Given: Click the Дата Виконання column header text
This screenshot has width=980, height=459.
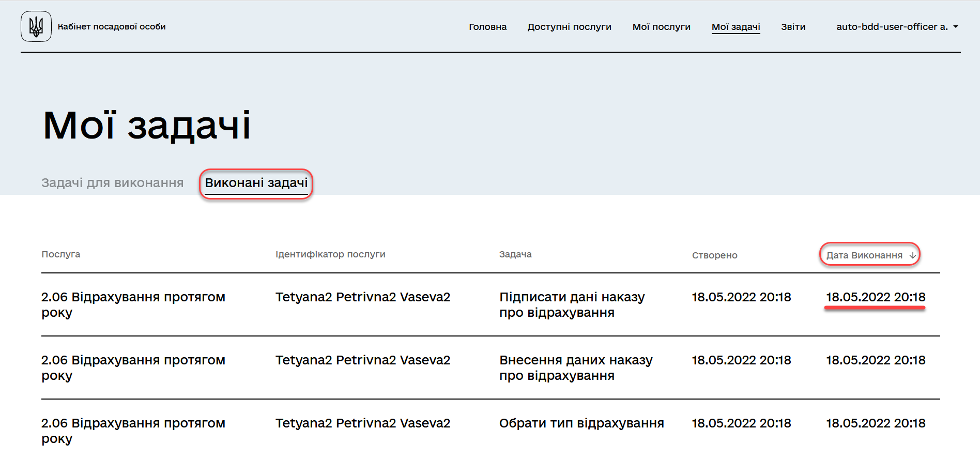Looking at the screenshot, I should click(x=864, y=255).
